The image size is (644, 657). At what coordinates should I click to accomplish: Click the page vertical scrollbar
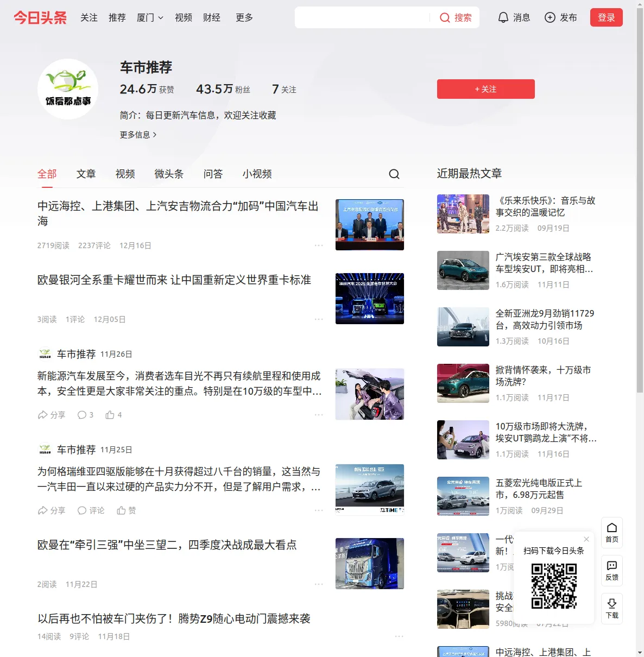(640, 201)
